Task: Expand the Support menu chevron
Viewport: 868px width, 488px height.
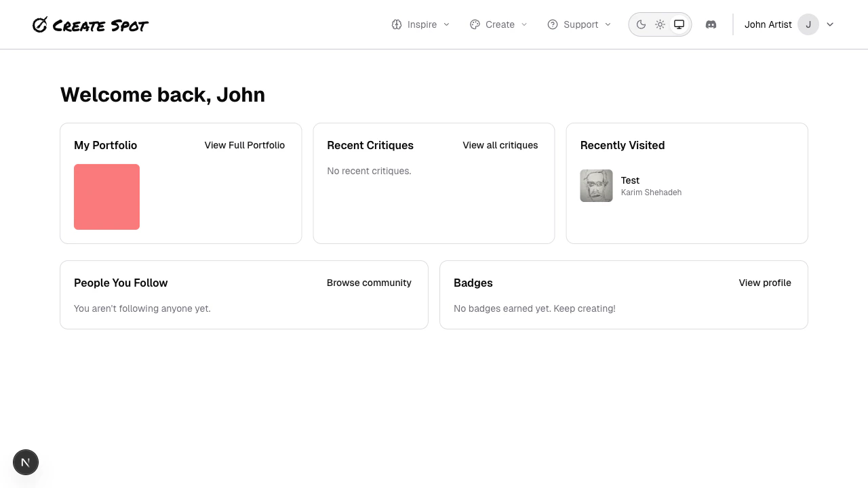Action: pos(608,24)
